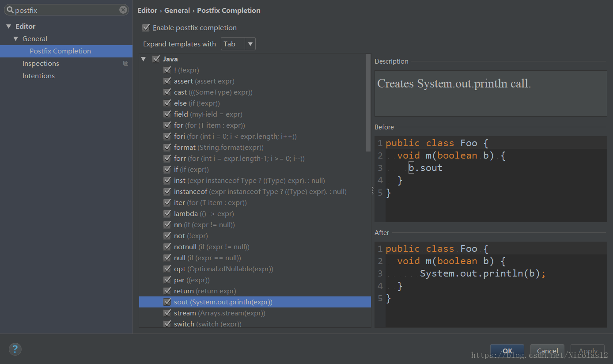This screenshot has width=613, height=364.
Task: Click the Description text 'Creates System.out.println call.'
Action: coord(454,83)
